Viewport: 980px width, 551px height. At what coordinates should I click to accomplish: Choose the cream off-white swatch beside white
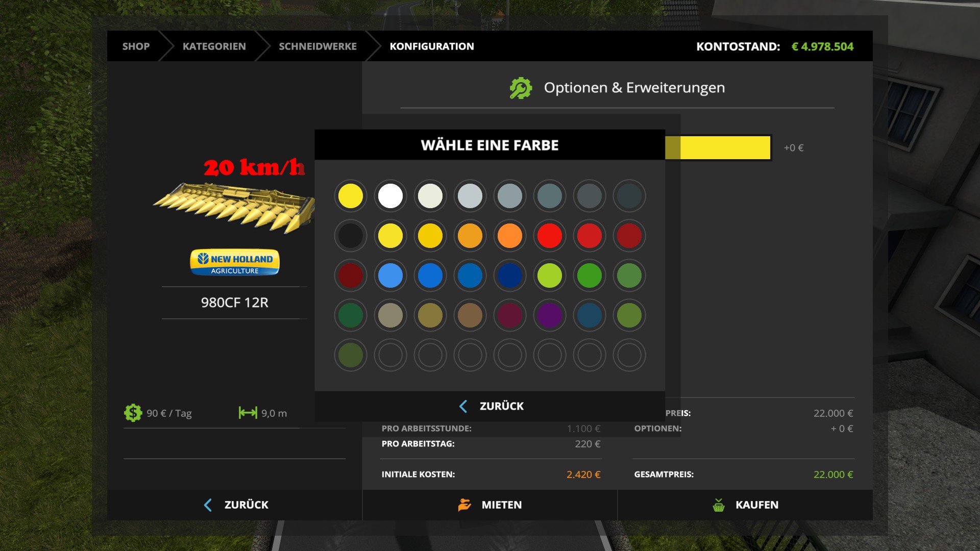[430, 196]
